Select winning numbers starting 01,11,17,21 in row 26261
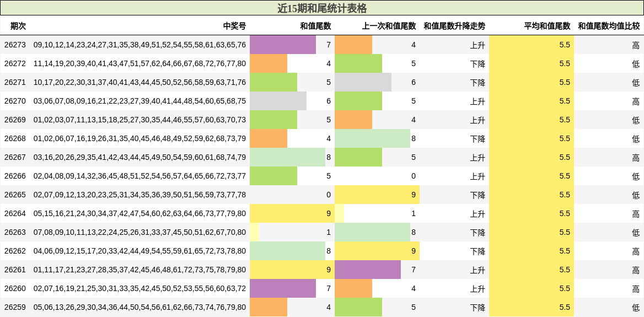This screenshot has width=644, height=317. coord(139,270)
